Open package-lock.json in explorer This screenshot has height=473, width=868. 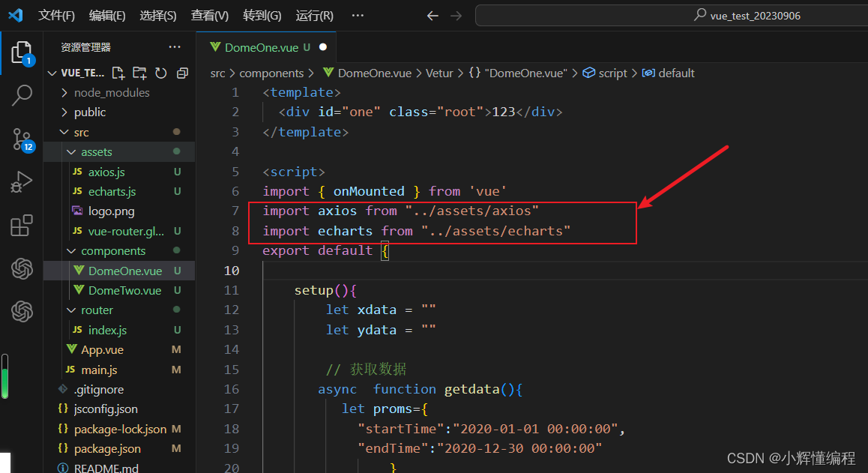(x=119, y=430)
